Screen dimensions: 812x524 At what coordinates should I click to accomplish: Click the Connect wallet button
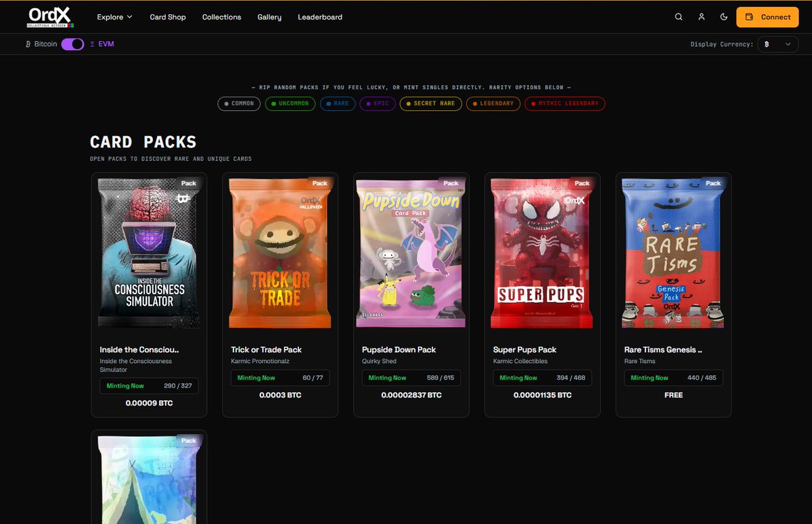[x=767, y=17]
